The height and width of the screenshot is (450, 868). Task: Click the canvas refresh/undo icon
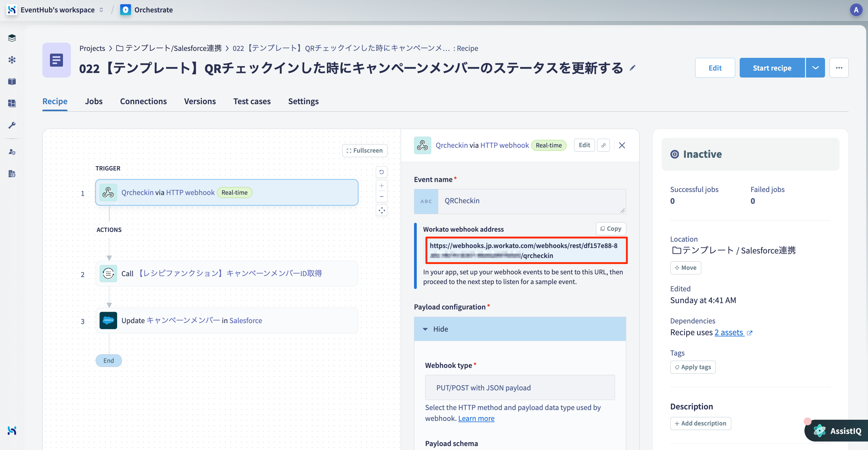[x=381, y=172]
